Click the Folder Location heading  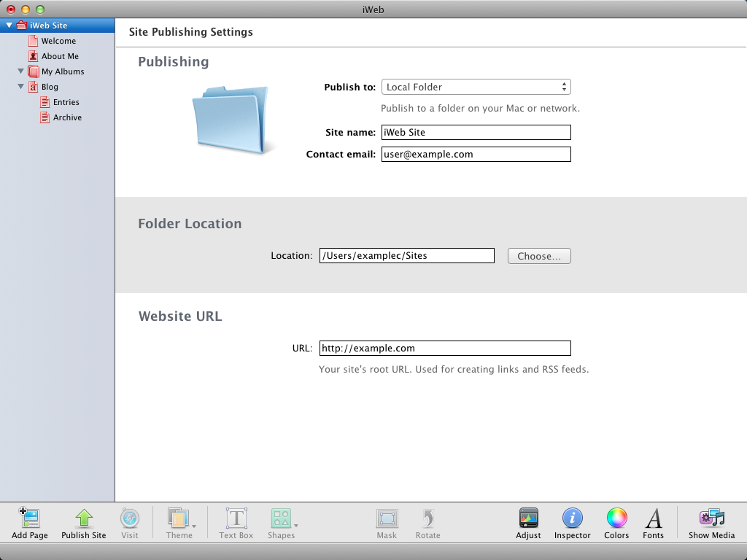(x=190, y=223)
